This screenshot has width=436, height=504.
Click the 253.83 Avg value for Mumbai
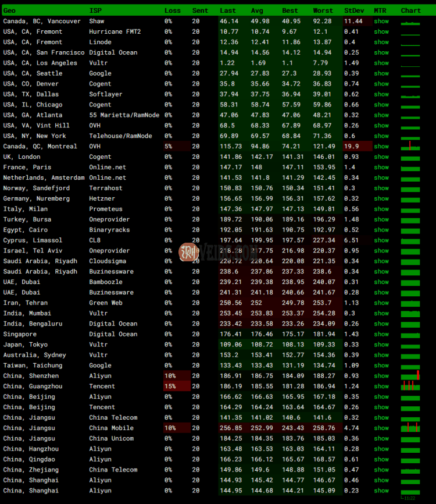(x=262, y=313)
